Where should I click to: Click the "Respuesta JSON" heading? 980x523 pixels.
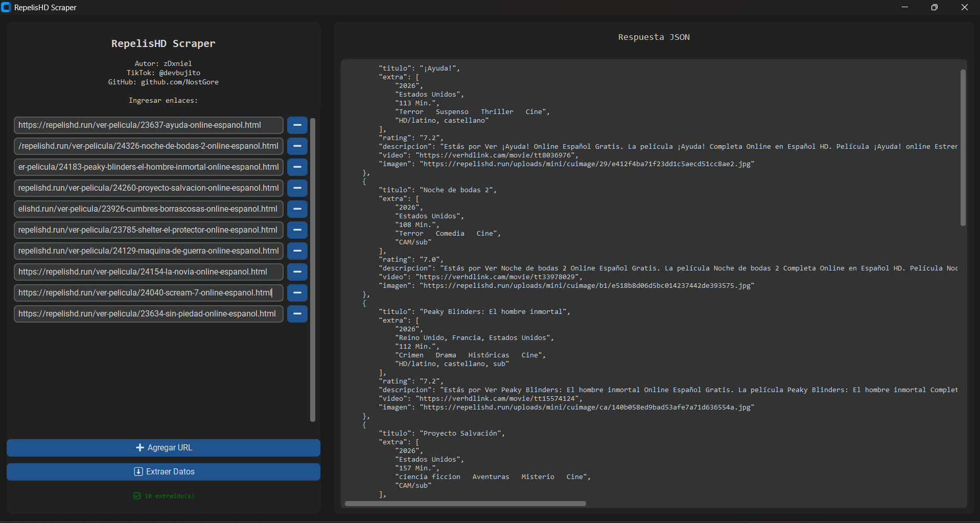[654, 37]
